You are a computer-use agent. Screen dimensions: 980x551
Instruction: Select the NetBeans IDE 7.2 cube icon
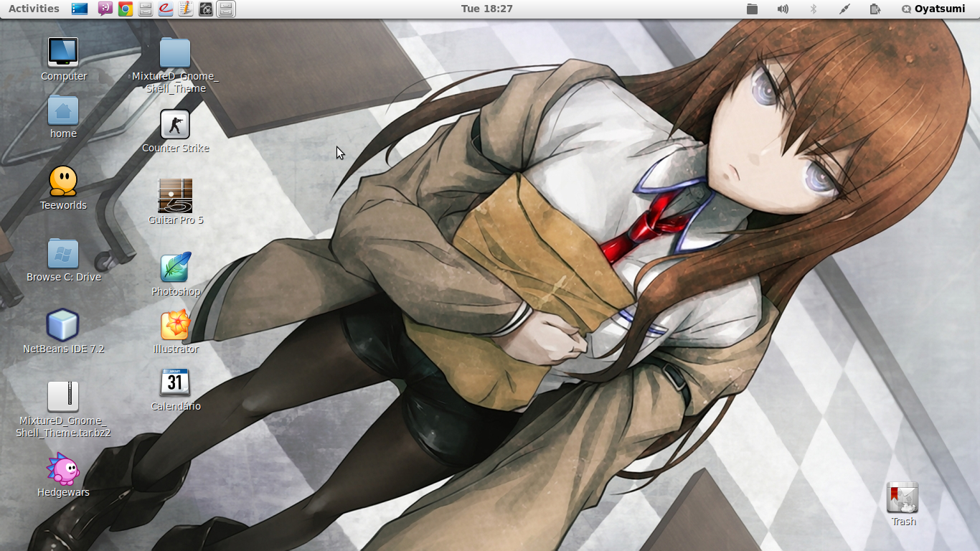63,325
